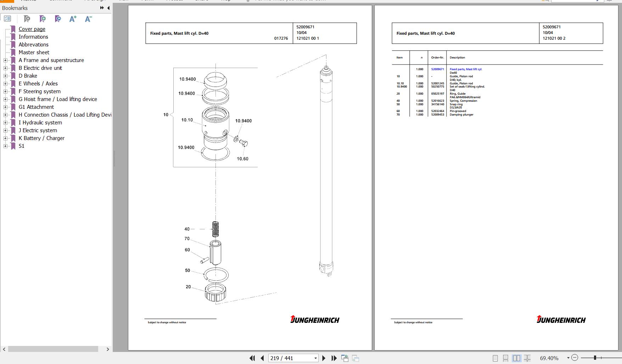Open the Abbrevations bookmark

coord(34,45)
